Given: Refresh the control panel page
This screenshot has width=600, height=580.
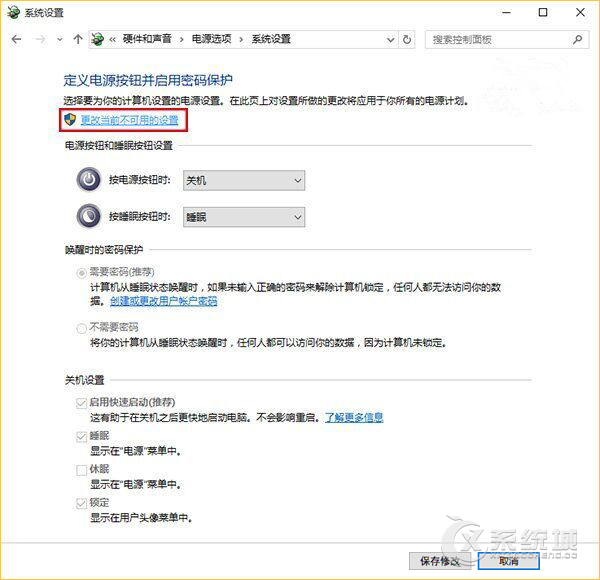Looking at the screenshot, I should tap(407, 39).
